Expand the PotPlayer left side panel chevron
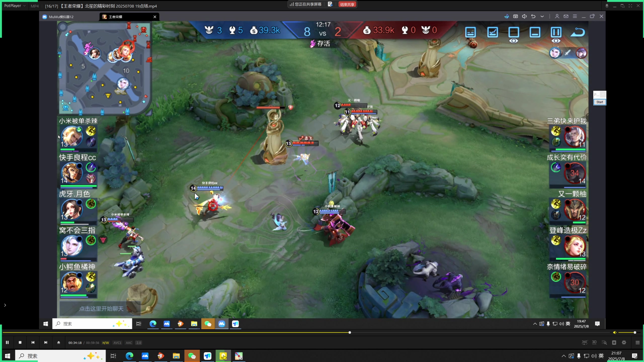 click(x=5, y=305)
